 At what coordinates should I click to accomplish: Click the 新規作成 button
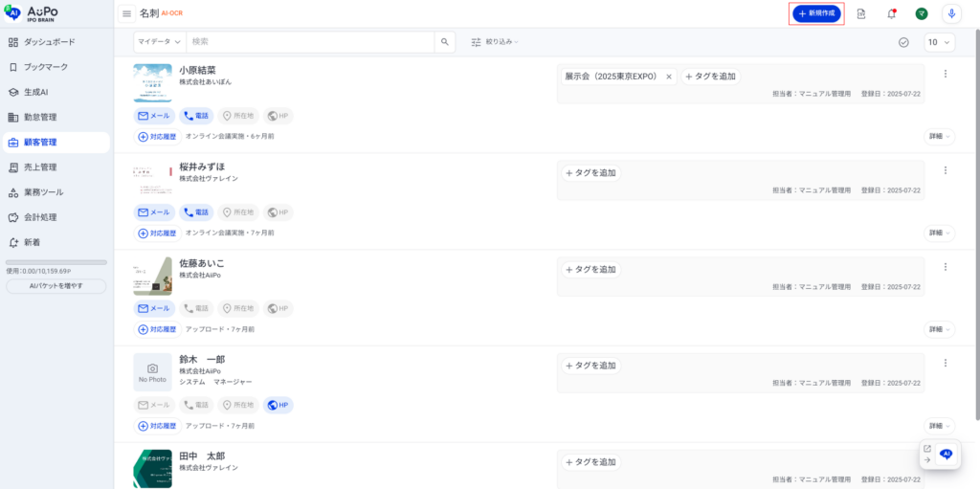point(816,13)
